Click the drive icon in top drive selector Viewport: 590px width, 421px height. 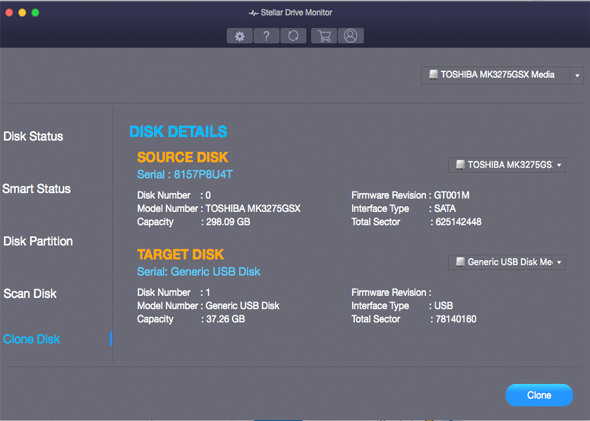pyautogui.click(x=433, y=74)
